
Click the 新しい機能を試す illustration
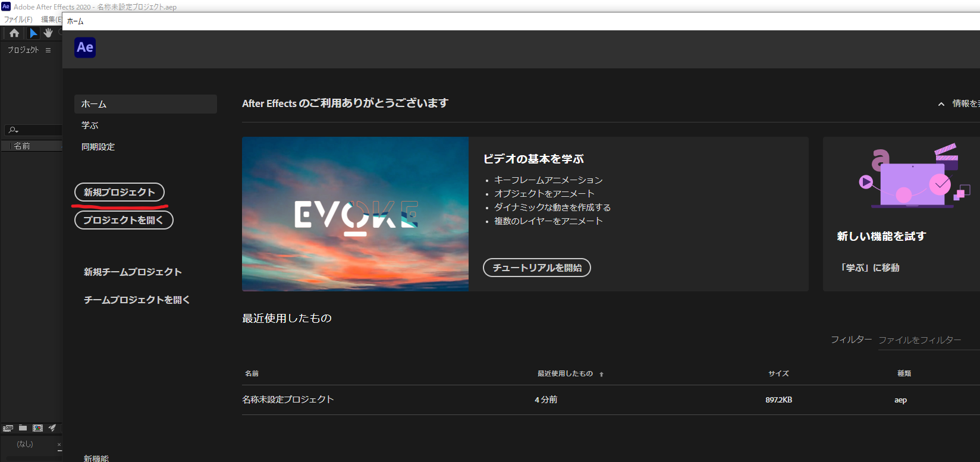[x=913, y=175]
